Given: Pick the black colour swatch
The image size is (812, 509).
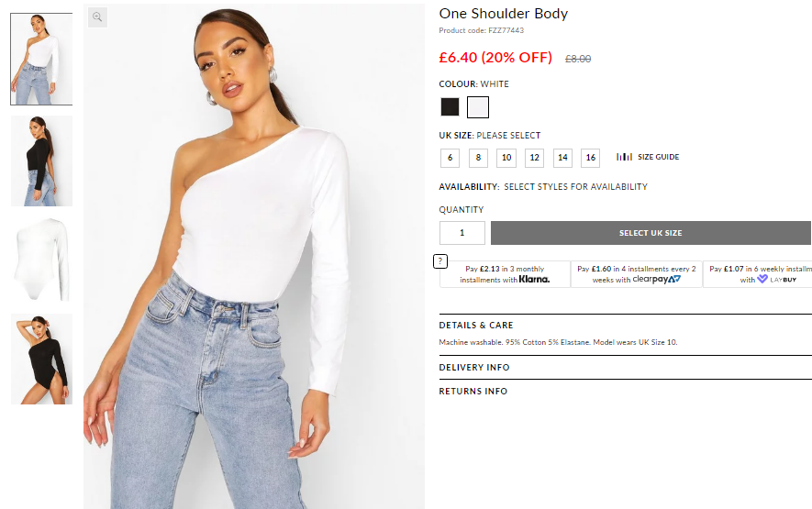Looking at the screenshot, I should (450, 107).
